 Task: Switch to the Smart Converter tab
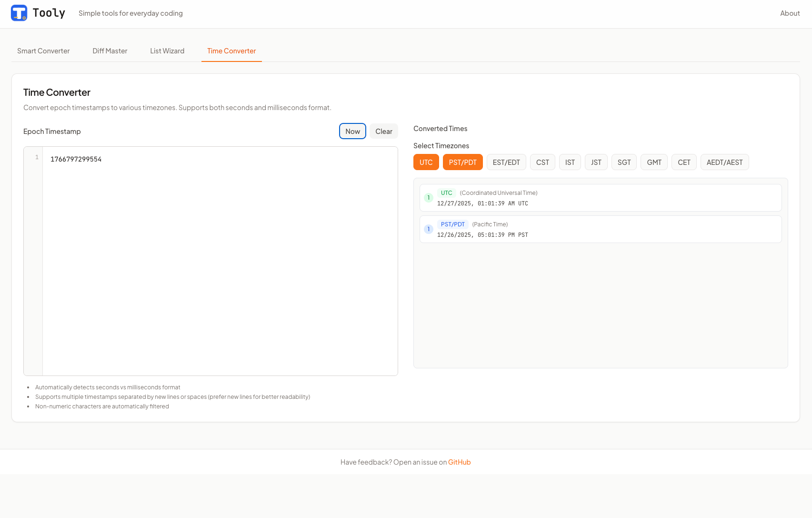43,51
